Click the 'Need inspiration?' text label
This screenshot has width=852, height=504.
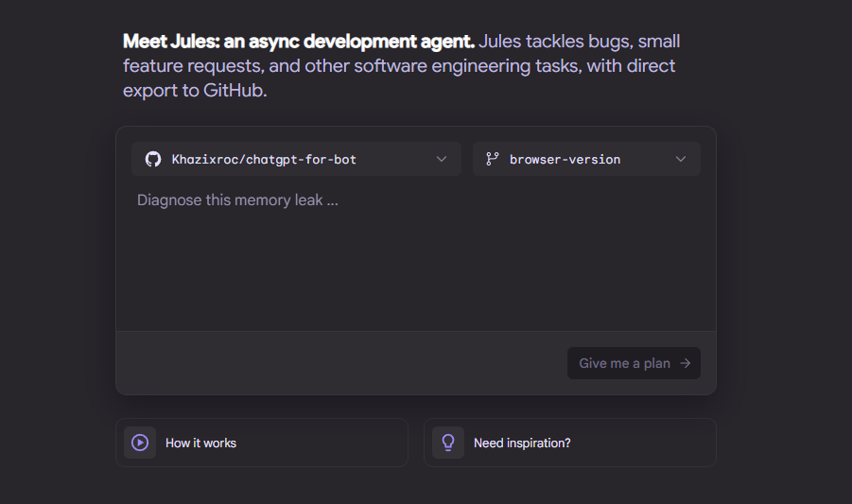522,443
